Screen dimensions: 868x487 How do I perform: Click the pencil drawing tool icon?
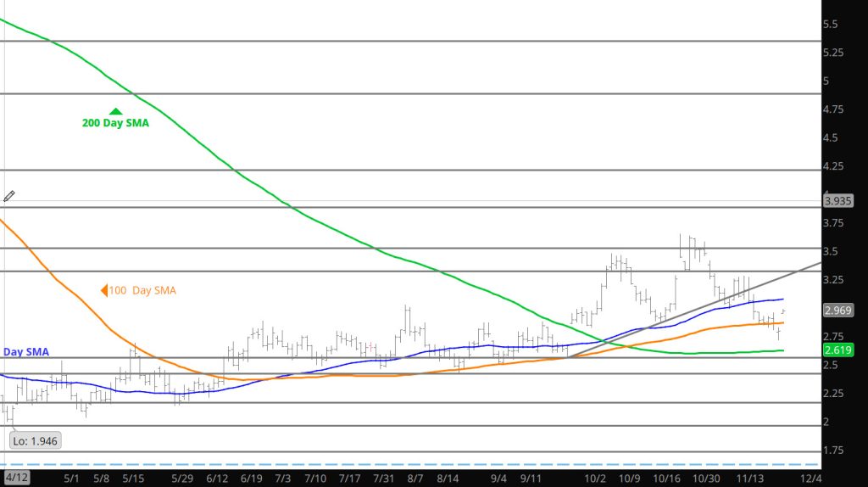9,196
